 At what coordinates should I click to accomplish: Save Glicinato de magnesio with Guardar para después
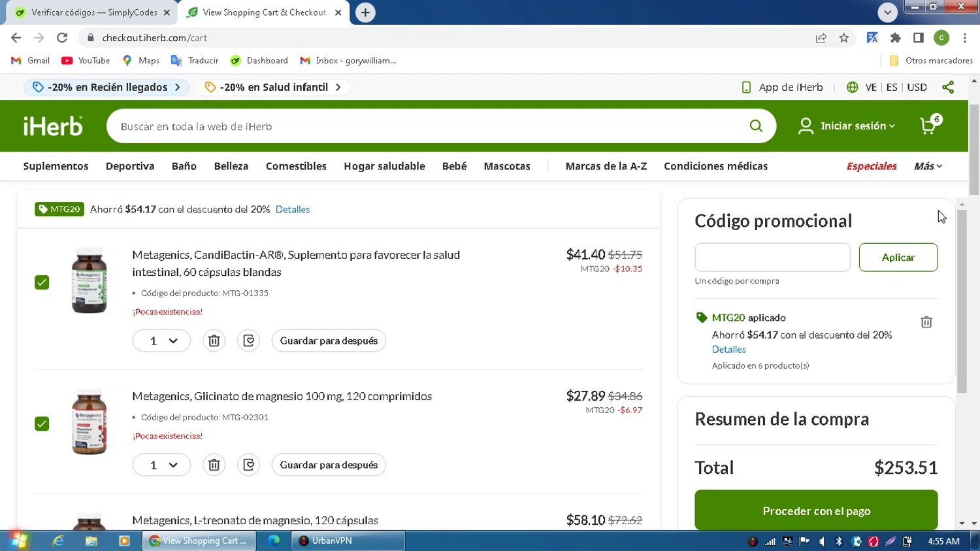click(x=329, y=465)
